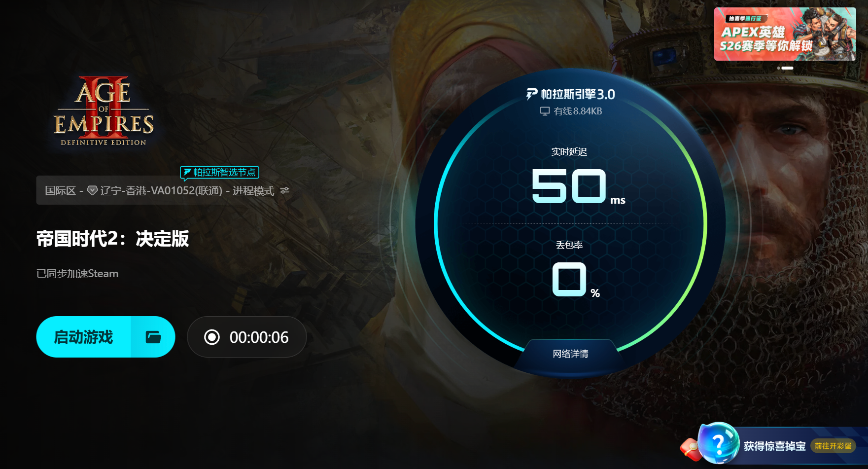Screen dimensions: 868x469
Task: Click the 前往开彩蛋 button
Action: click(x=833, y=446)
